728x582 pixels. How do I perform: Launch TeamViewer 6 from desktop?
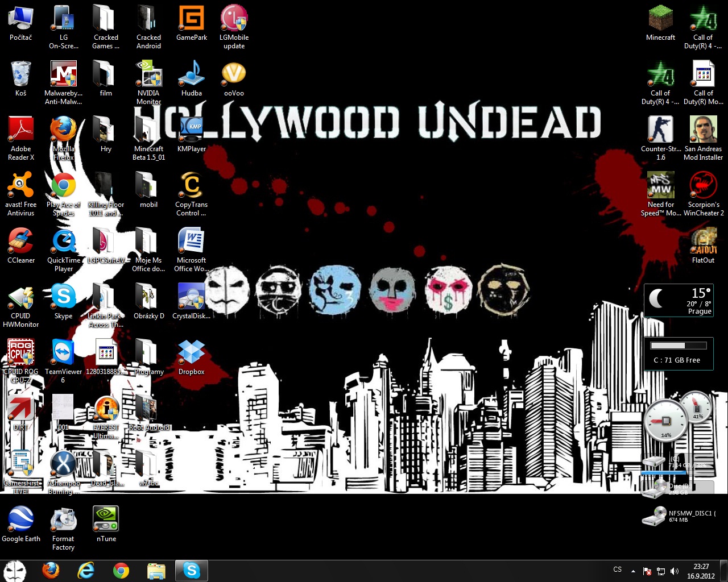[x=63, y=354]
